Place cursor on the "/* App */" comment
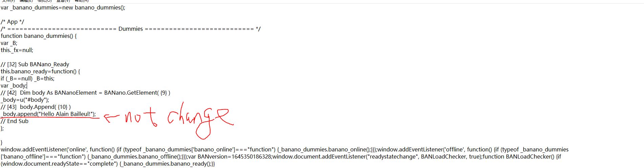Image resolution: width=644 pixels, height=168 pixels. click(x=13, y=22)
